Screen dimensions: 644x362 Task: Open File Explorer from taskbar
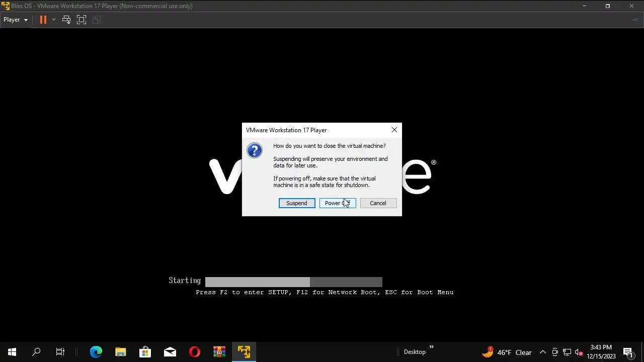point(121,352)
